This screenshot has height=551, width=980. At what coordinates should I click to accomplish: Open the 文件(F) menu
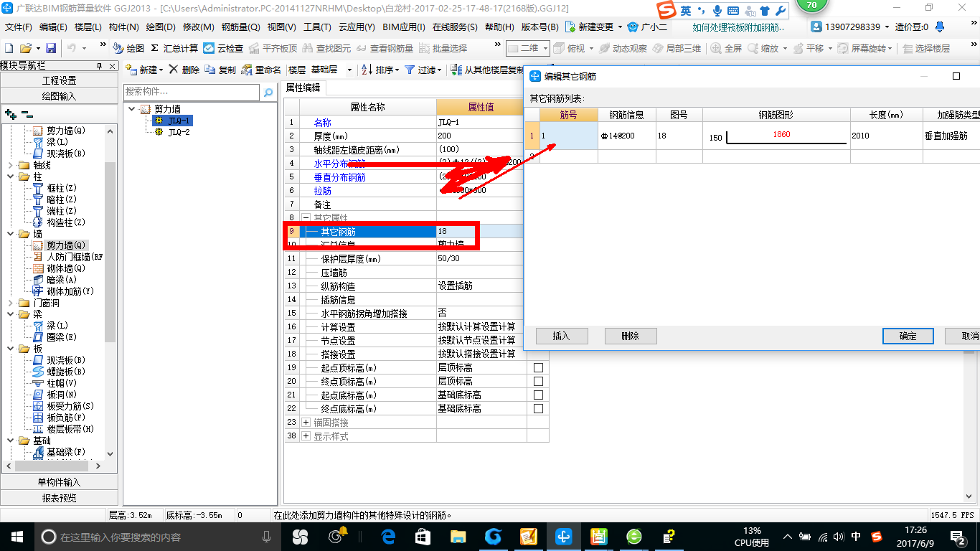tap(18, 27)
